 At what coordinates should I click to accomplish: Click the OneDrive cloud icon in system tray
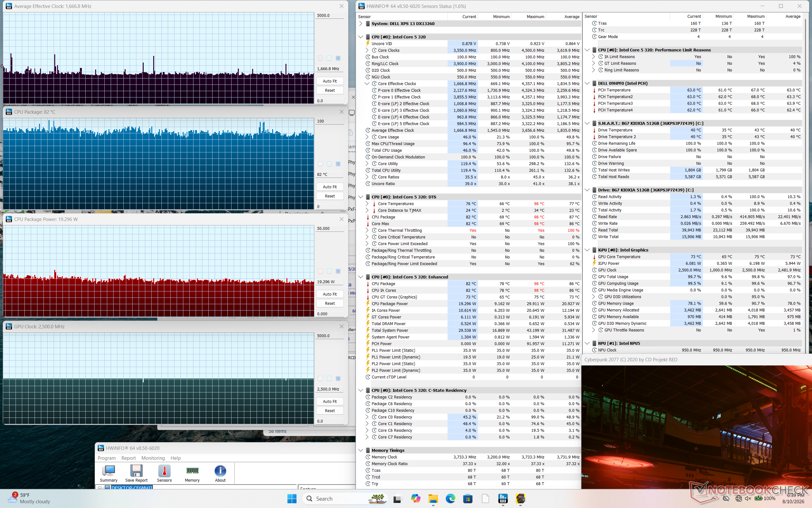(726, 498)
